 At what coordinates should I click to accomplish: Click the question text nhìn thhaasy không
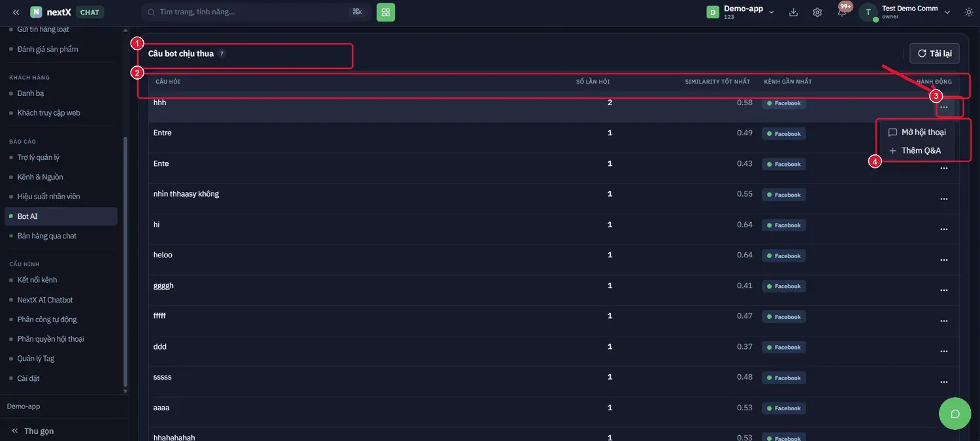(186, 194)
